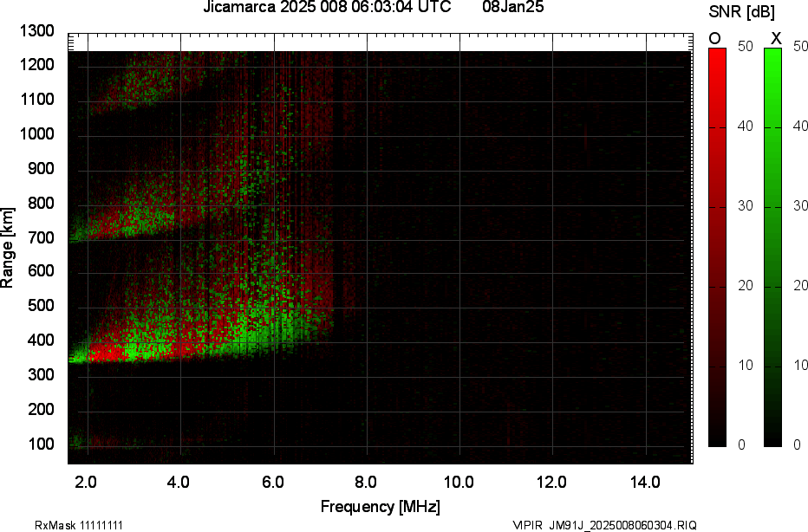The width and height of the screenshot is (808, 532).
Task: Toggle the RxMask 11111111 setting
Action: (x=78, y=523)
